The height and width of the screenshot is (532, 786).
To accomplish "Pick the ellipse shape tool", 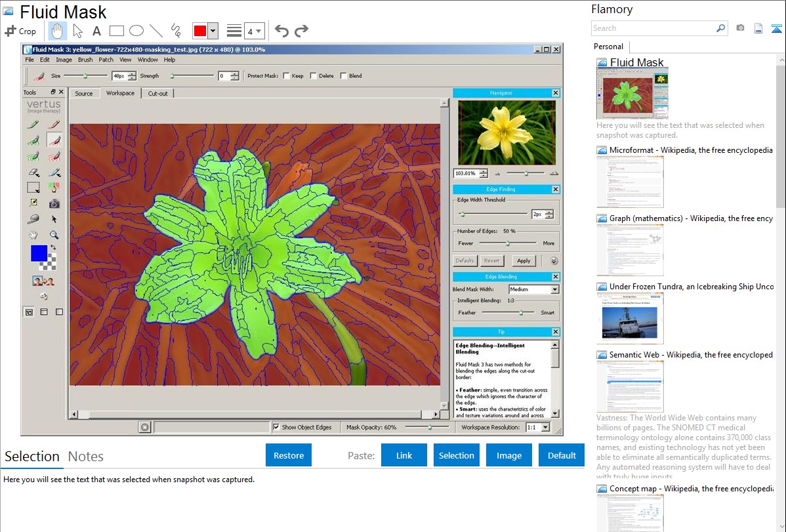I will pos(136,31).
